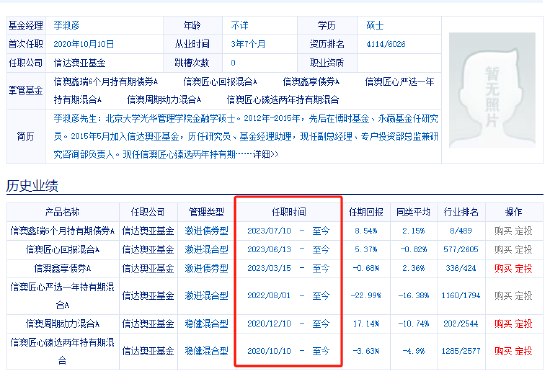Open 信澳周期动力混合A in 掌管基金 row
Screen dimensions: 550x379
click(x=164, y=100)
